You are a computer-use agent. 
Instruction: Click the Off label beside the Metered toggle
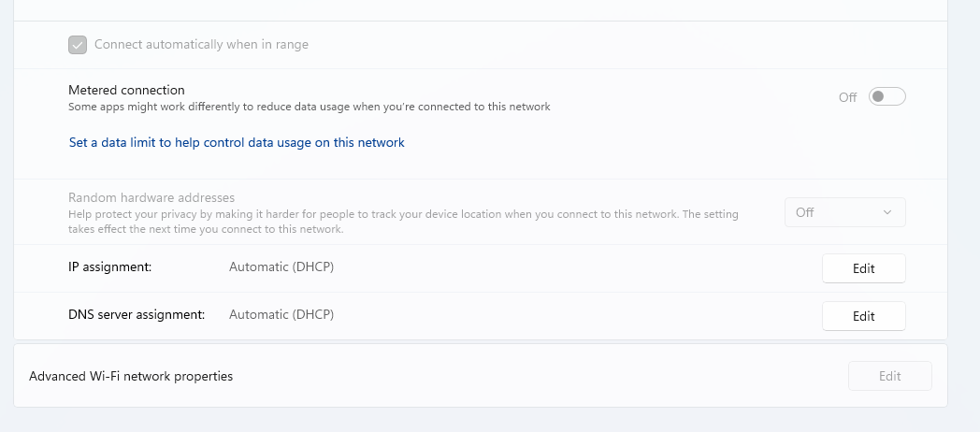coord(847,97)
